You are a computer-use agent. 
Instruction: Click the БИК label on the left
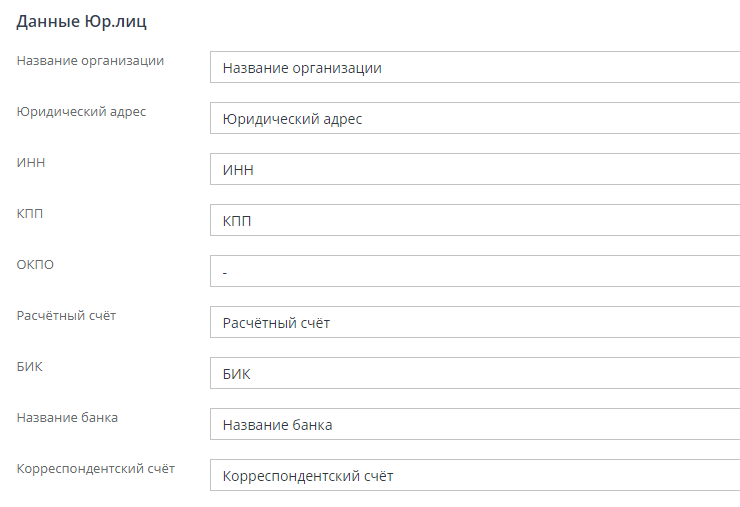pyautogui.click(x=30, y=366)
